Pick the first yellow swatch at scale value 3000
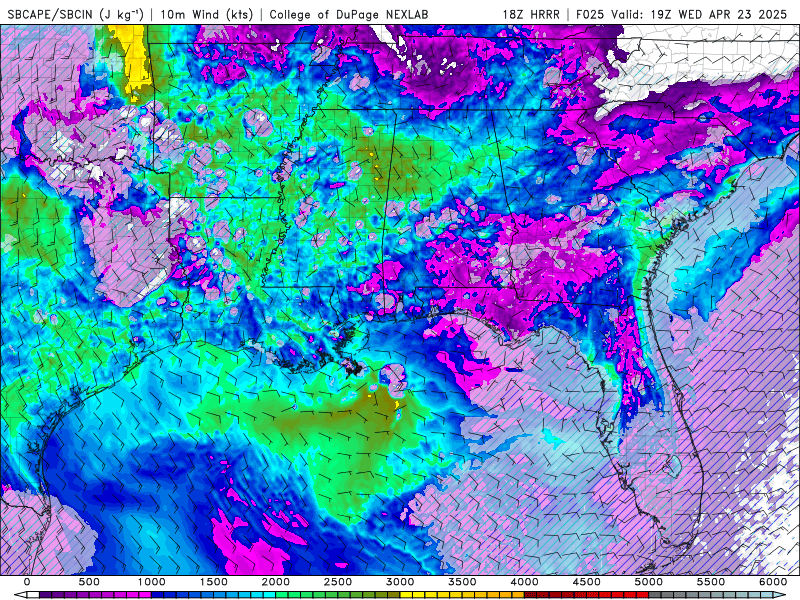The width and height of the screenshot is (800, 600). 406,594
